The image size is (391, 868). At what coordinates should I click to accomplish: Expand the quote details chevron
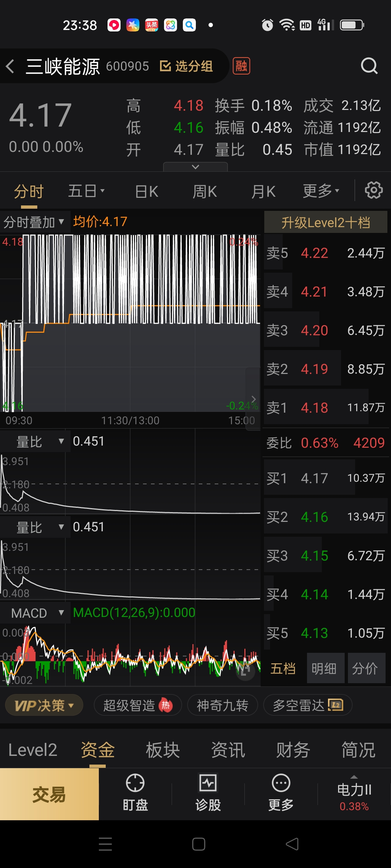click(195, 167)
